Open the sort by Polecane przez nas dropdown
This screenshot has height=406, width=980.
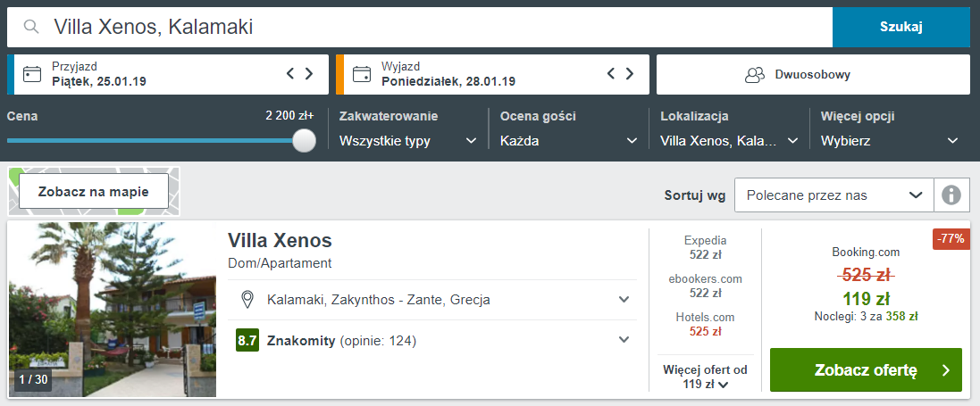click(x=833, y=195)
